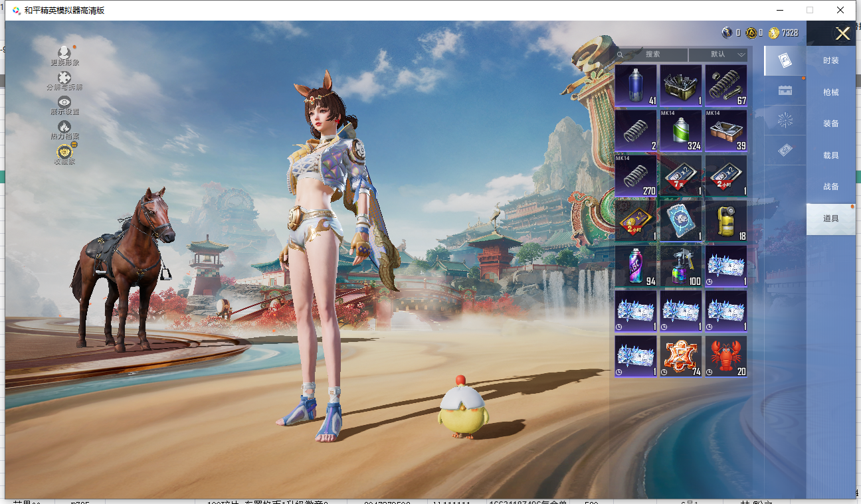Select the silver 2小时 double card
Screen dimensions: 861x504
726,175
